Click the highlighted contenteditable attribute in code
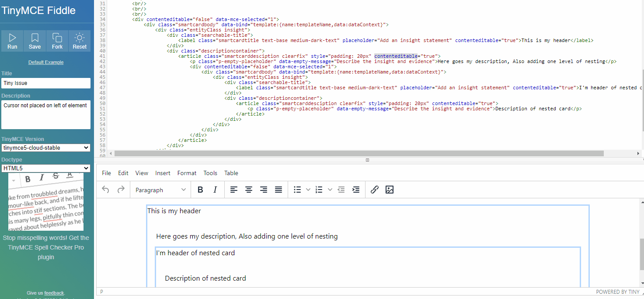This screenshot has height=299, width=644. 397,56
